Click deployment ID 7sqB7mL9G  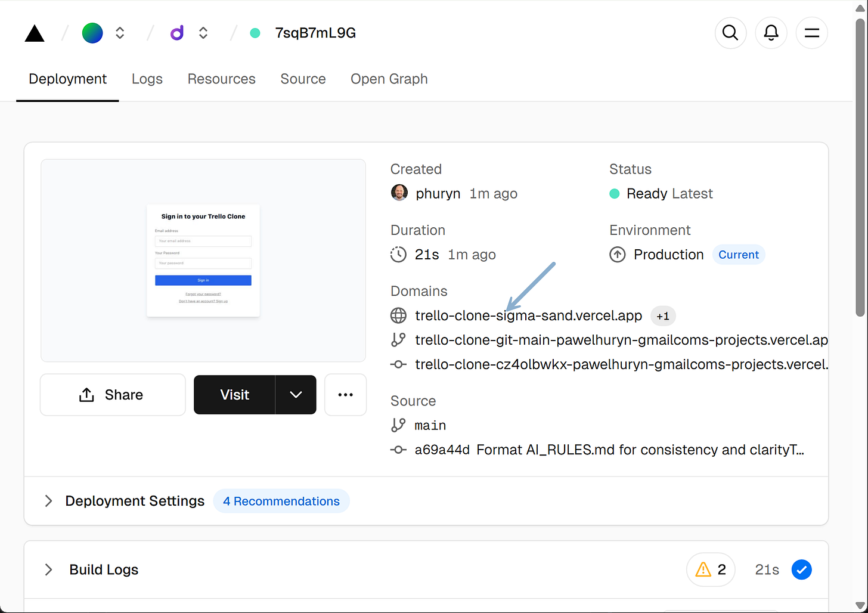click(x=315, y=33)
